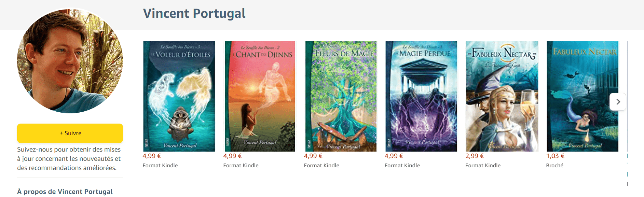Click Format Kindle under Magie Perdue
Screen dimensions: 644x197
(402, 165)
